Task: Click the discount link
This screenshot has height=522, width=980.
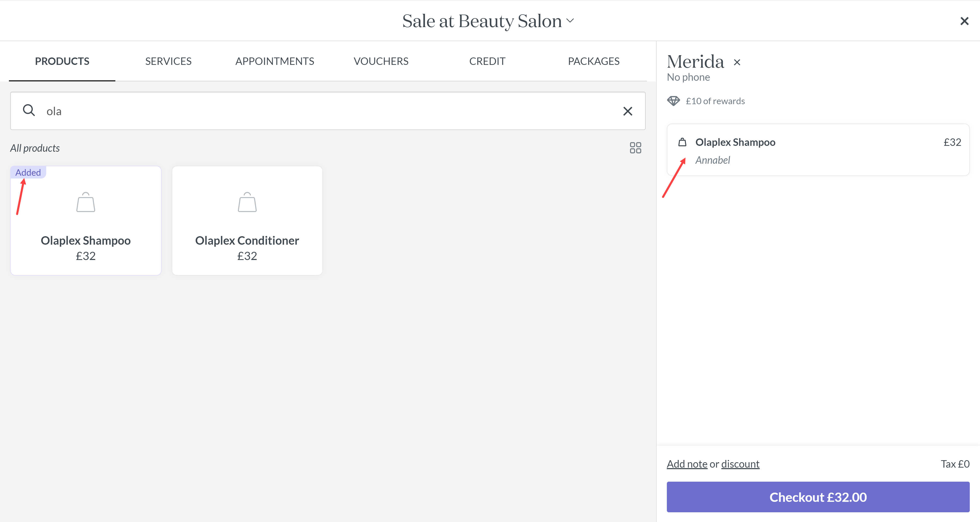Action: coord(740,464)
